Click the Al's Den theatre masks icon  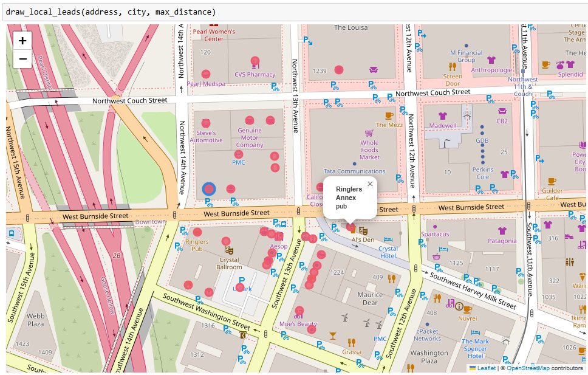(363, 230)
